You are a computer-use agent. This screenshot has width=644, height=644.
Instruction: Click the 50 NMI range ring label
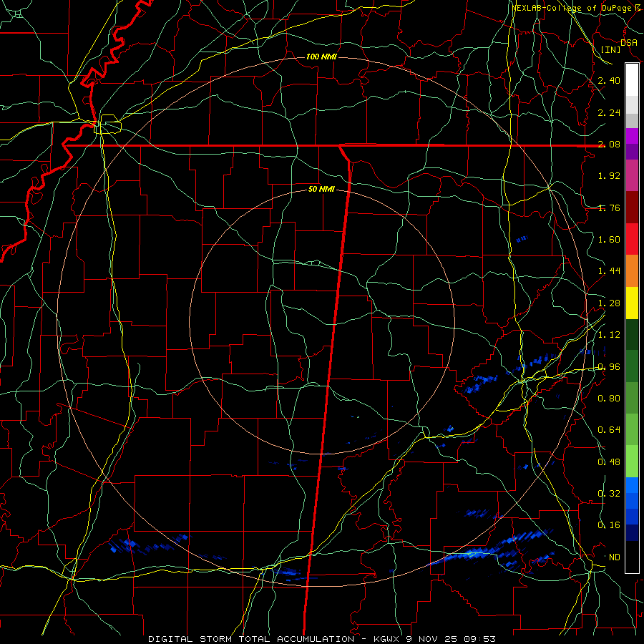[321, 190]
